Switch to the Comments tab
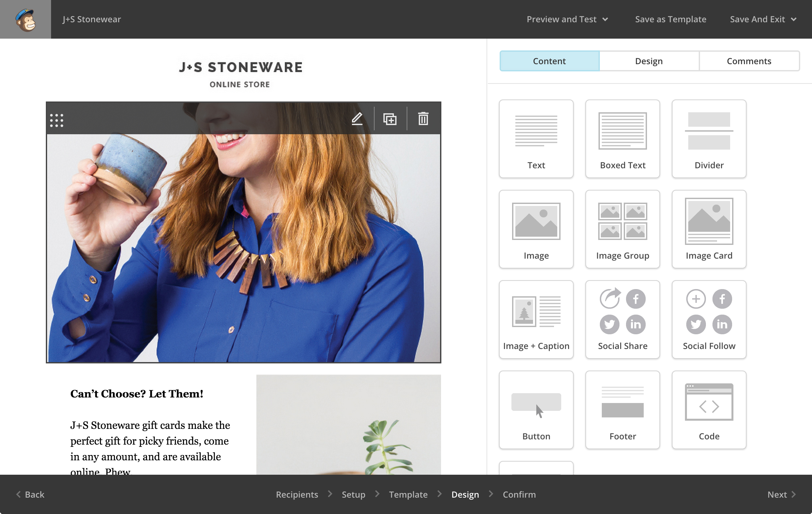 (749, 60)
